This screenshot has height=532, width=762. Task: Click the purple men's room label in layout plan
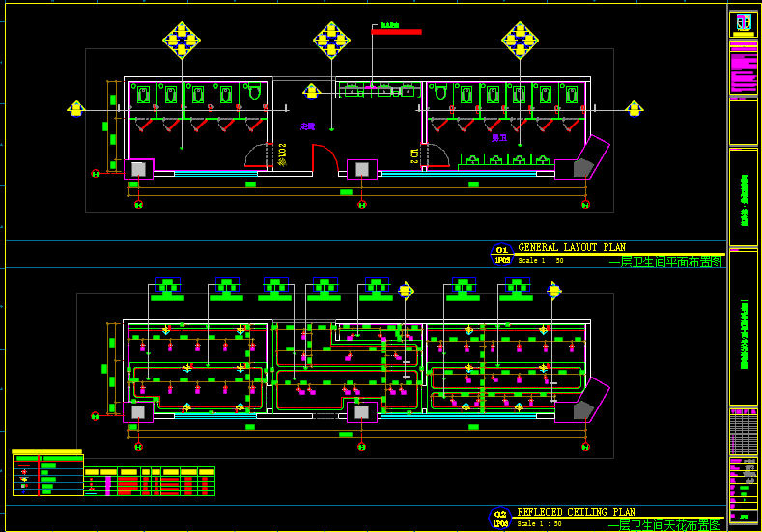point(499,138)
